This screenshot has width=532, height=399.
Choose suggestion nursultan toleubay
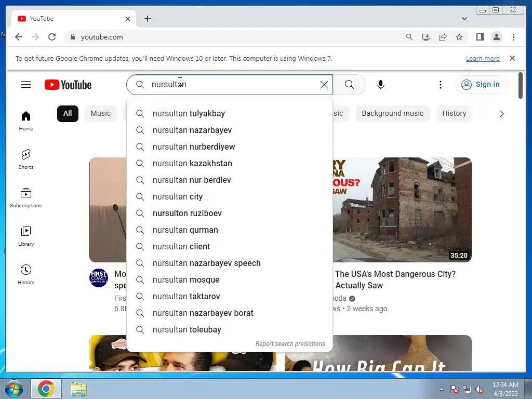click(x=229, y=330)
